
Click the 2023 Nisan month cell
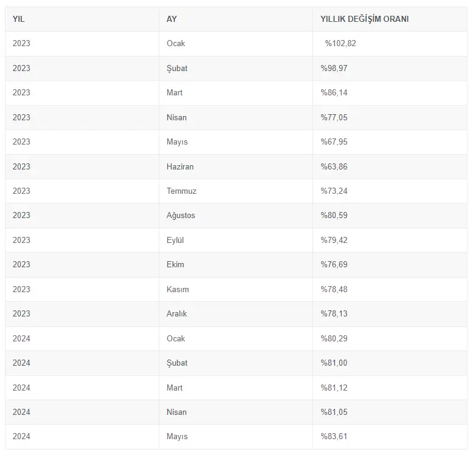[x=236, y=118]
